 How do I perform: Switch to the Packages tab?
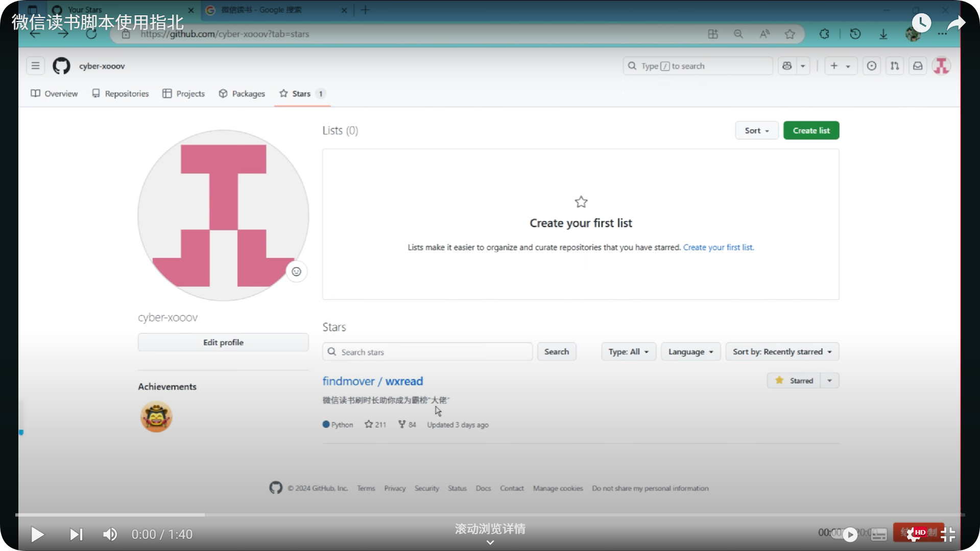(x=242, y=93)
